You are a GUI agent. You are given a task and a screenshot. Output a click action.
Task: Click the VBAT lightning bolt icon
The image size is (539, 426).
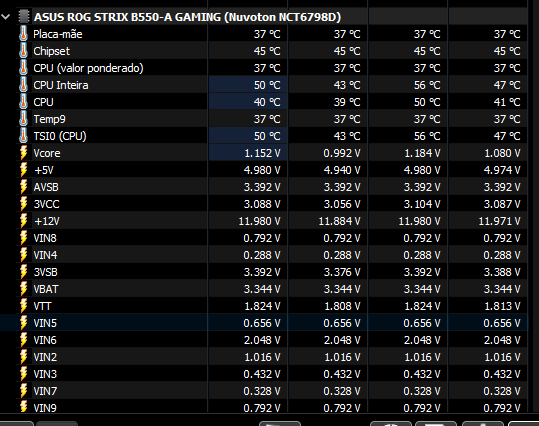point(23,289)
